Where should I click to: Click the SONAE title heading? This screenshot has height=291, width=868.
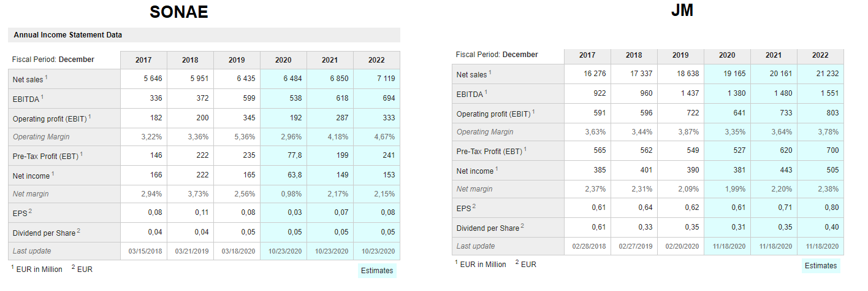click(179, 12)
